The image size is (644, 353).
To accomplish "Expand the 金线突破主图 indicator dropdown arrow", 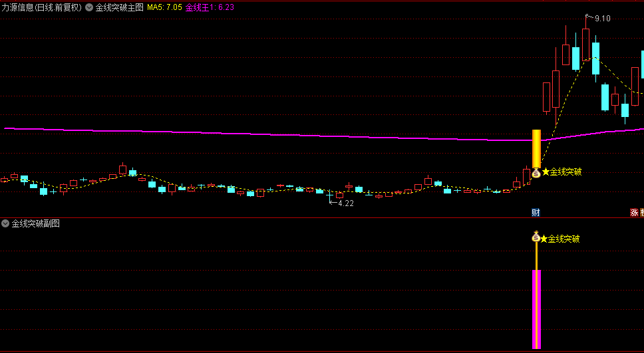I will coord(89,7).
